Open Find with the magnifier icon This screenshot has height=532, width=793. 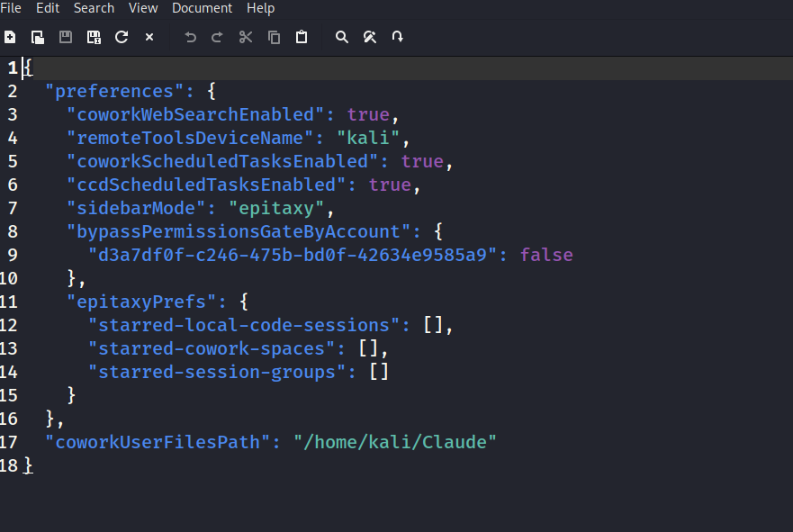coord(342,37)
